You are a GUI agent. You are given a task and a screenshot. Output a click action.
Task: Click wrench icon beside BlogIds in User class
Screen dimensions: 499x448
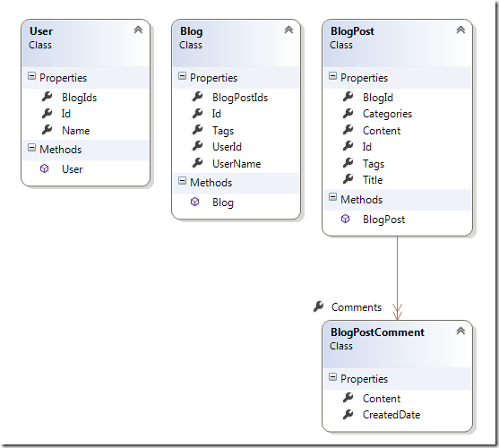47,97
